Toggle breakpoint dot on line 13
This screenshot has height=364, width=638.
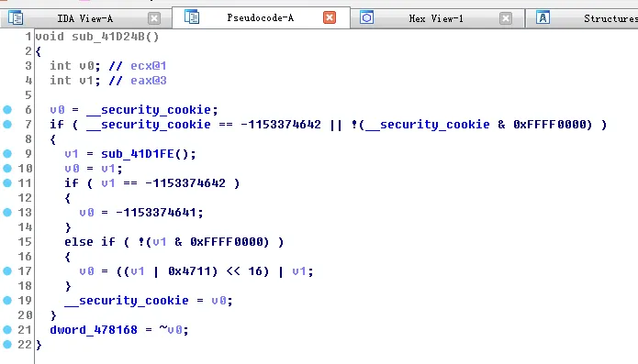7,212
